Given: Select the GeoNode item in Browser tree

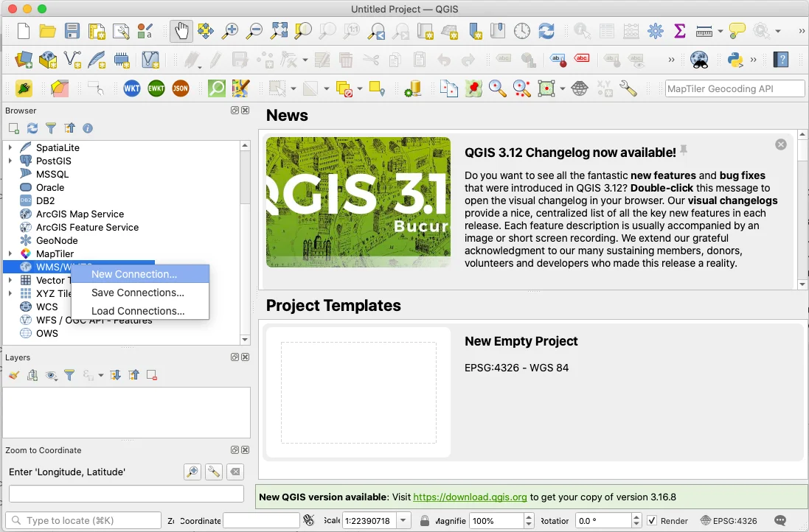Looking at the screenshot, I should tap(57, 241).
